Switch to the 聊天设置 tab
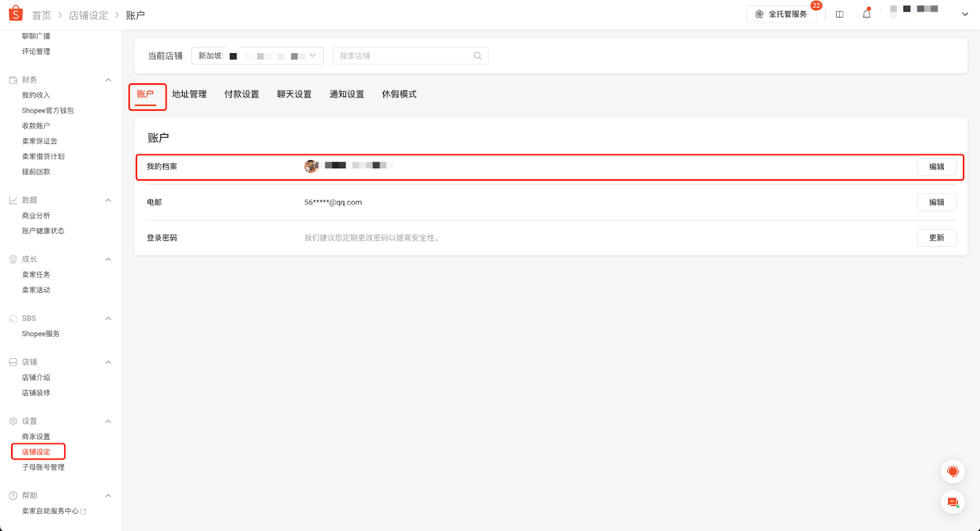This screenshot has height=531, width=980. coord(295,94)
